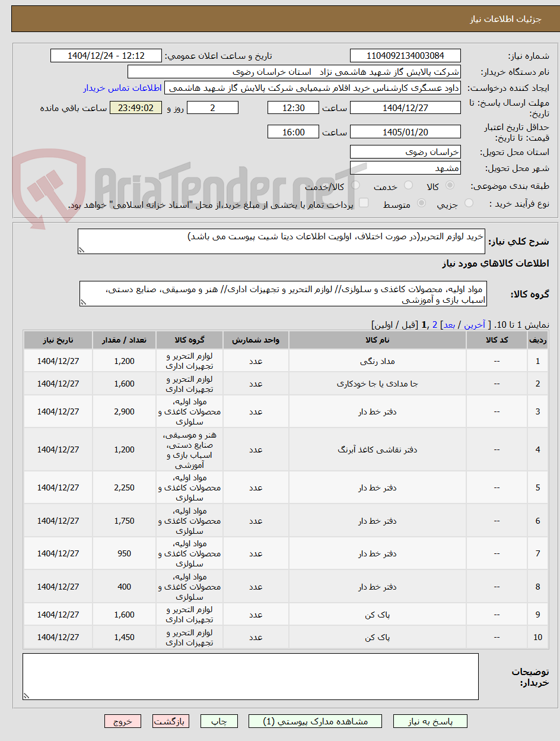560x741 pixels.
Task: Click the response deadline time 12:30 field
Action: (293, 107)
